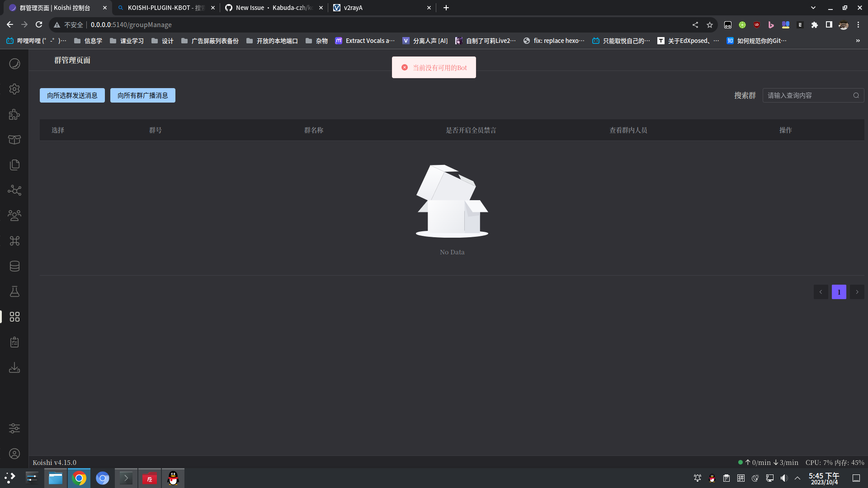868x488 pixels.
Task: Open the plugin market box icon
Action: (14, 140)
